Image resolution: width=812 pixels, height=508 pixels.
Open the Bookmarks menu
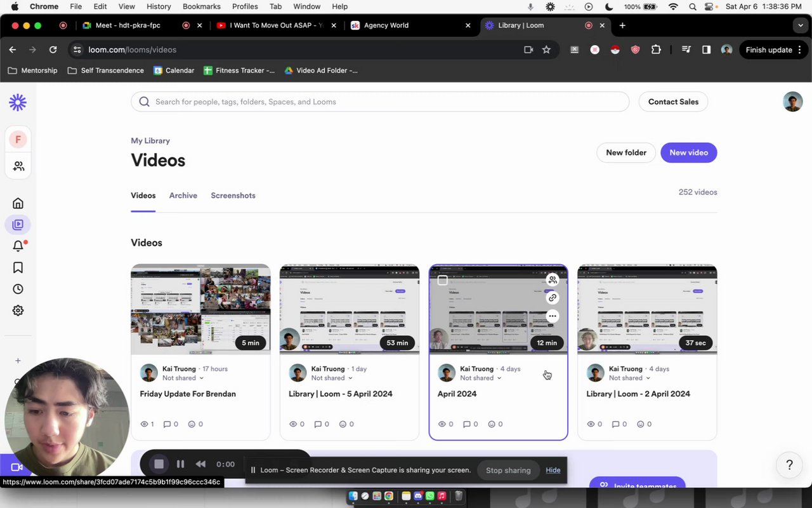pos(202,6)
